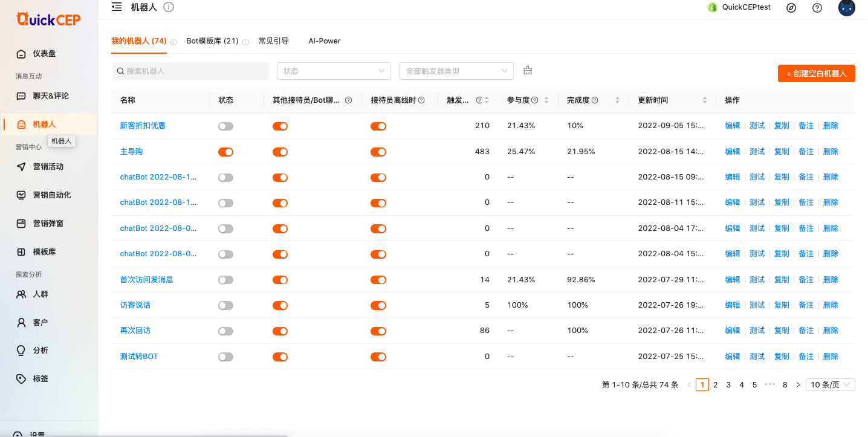
Task: Click the icon button beside trigger type filter
Action: (x=528, y=71)
